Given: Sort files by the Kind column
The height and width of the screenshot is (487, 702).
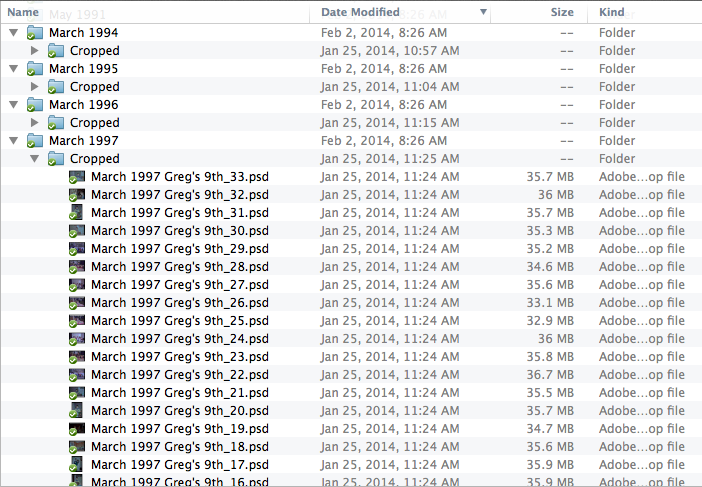Looking at the screenshot, I should pyautogui.click(x=612, y=12).
